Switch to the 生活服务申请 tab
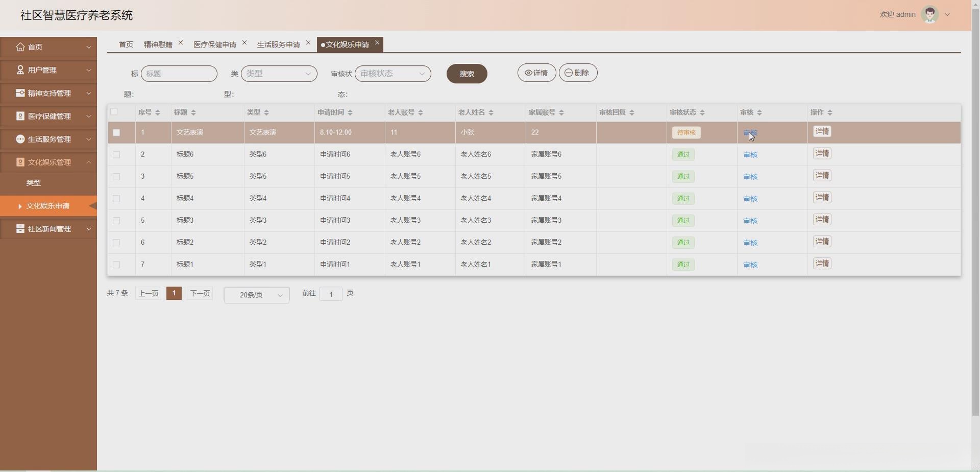980x472 pixels. pyautogui.click(x=279, y=44)
